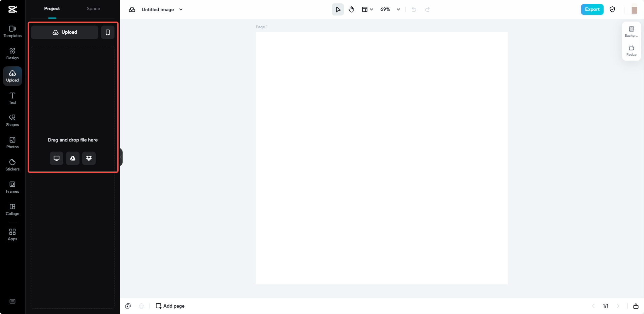Open the Stickers panel
Image resolution: width=644 pixels, height=314 pixels.
[x=12, y=165]
